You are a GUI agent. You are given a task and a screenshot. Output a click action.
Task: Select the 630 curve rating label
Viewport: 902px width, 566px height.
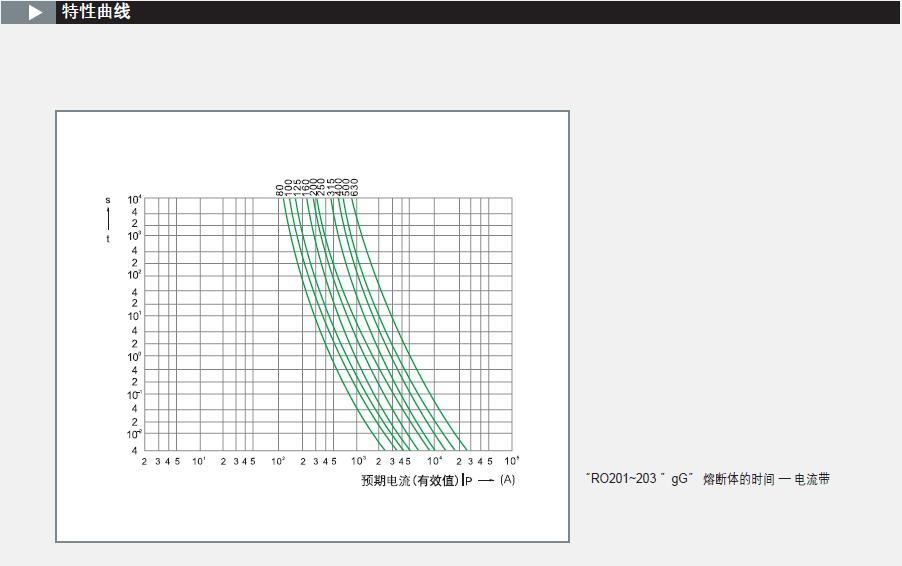click(354, 187)
